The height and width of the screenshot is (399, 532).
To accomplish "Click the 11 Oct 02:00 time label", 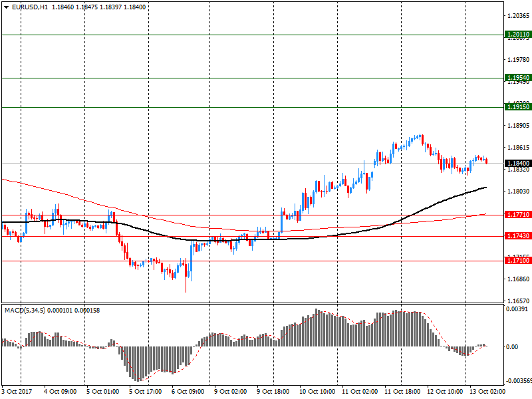I will (360, 392).
